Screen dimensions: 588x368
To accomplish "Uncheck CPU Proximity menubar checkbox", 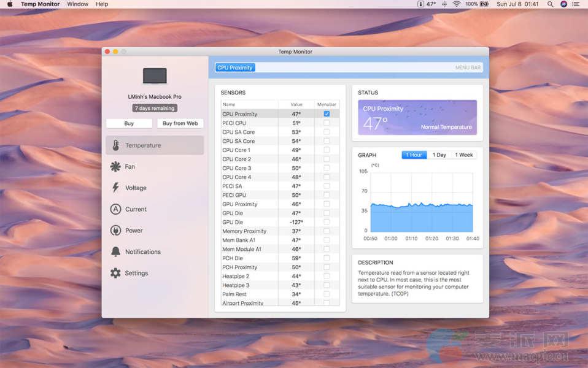I will pyautogui.click(x=327, y=114).
